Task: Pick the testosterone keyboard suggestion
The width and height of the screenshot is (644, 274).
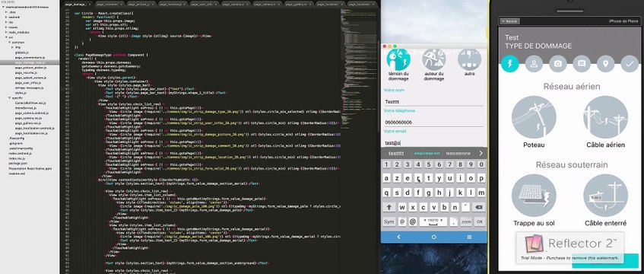Action: [x=458, y=153]
